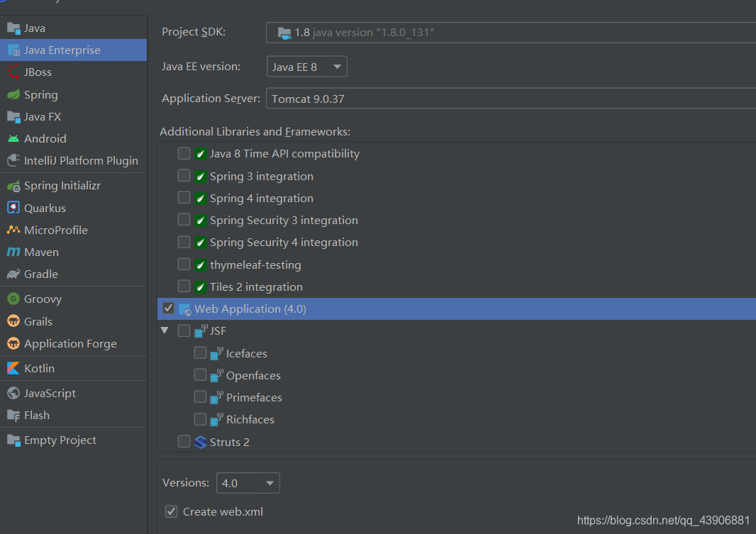
Task: Enable Richfaces checkbox
Action: tap(200, 419)
